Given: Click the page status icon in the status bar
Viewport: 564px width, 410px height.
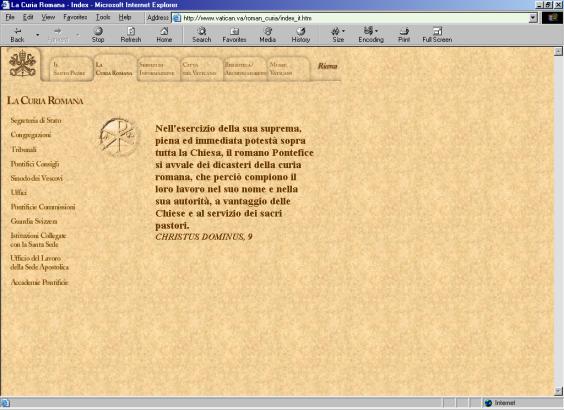Looking at the screenshot, I should coord(5,403).
